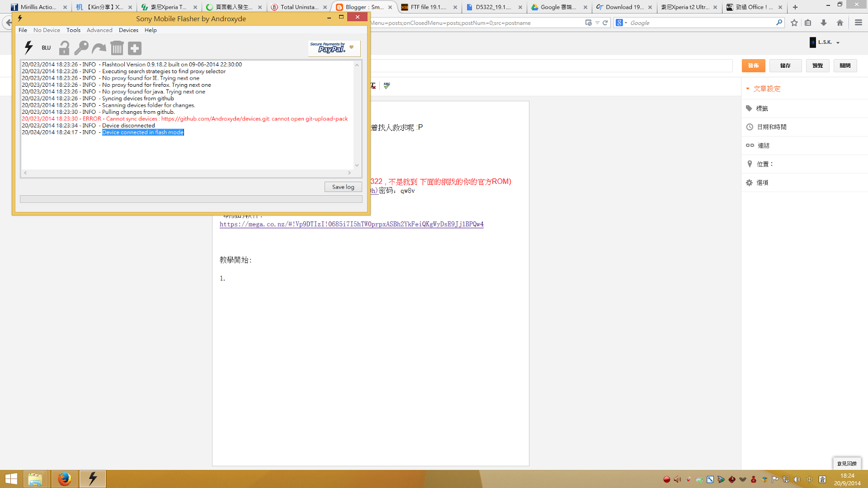
Task: Switch to the FTF file 19.1 tab
Action: 428,7
